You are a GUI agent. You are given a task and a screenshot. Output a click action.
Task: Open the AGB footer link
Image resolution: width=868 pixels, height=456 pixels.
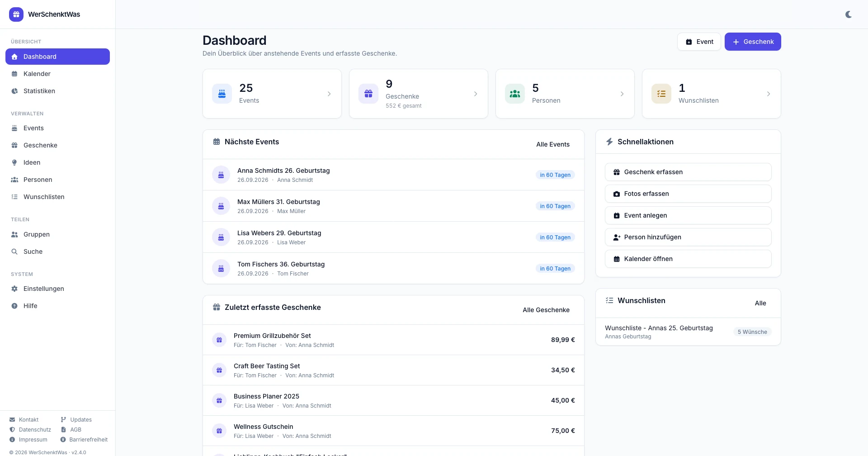[71, 430]
